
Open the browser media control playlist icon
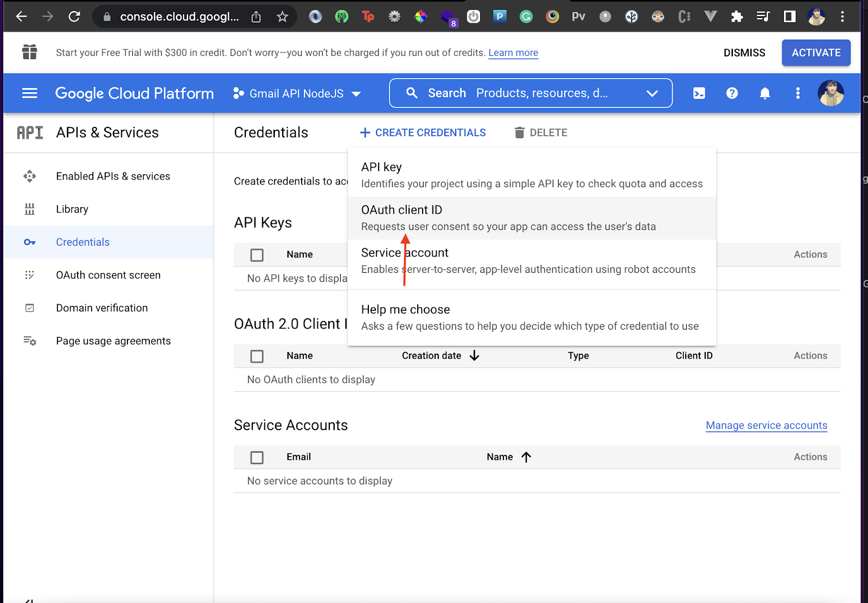pos(763,17)
